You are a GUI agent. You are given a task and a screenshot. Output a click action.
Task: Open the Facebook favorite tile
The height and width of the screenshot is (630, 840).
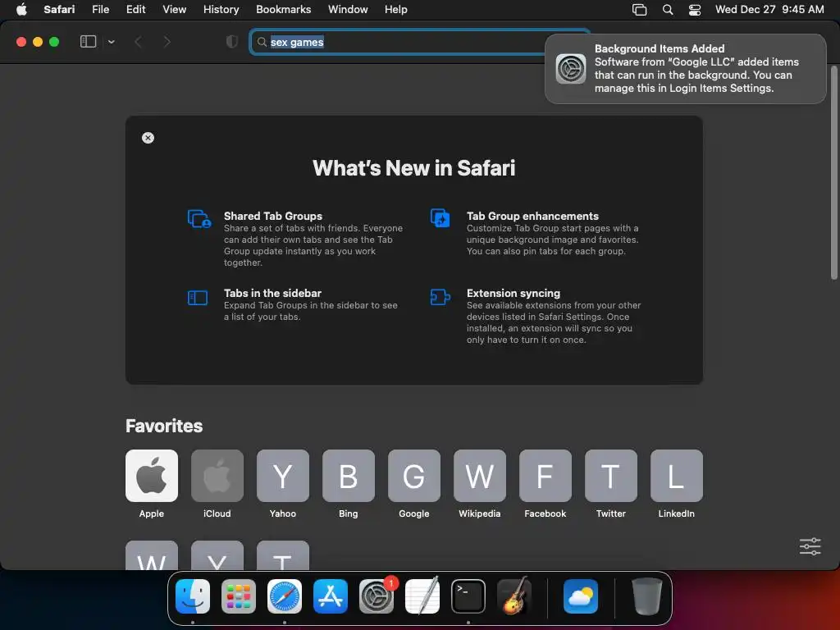click(x=546, y=476)
